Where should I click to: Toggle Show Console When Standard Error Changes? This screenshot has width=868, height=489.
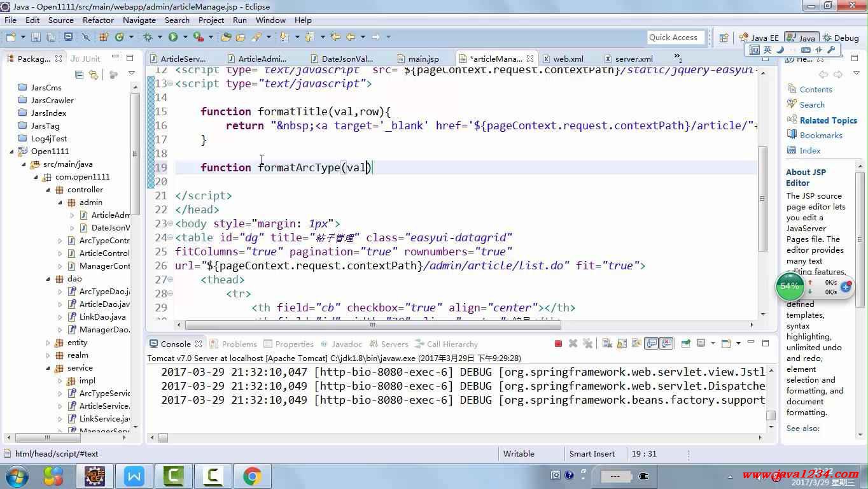click(x=666, y=344)
